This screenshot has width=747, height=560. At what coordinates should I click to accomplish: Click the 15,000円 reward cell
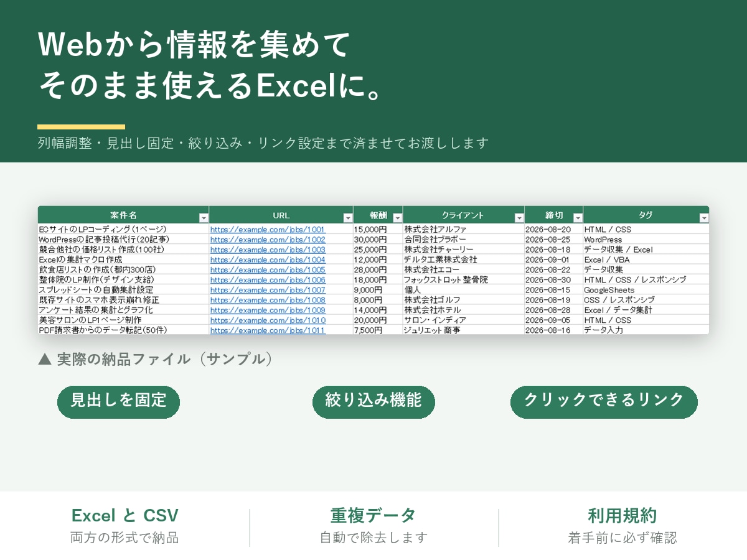coord(378,229)
